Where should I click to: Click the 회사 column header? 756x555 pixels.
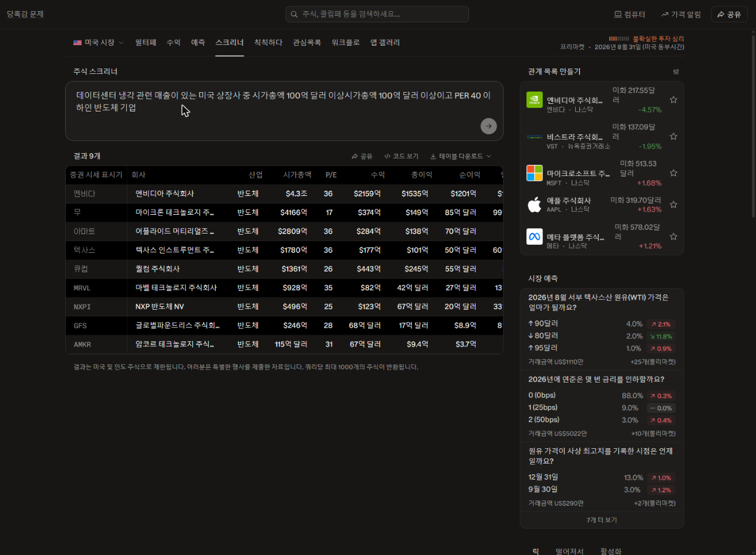(139, 175)
